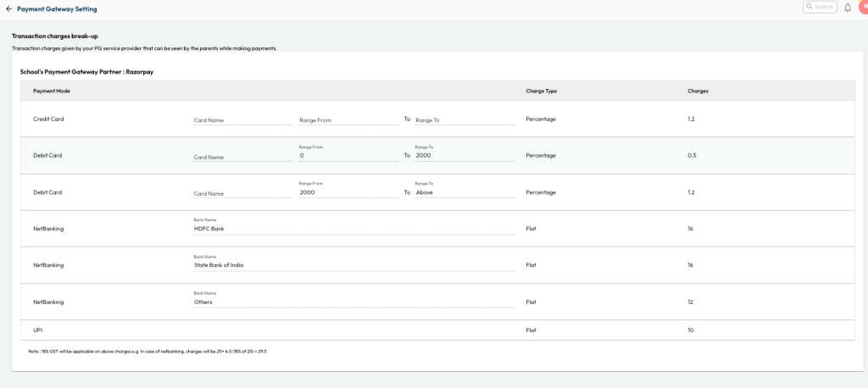Focus the Credit Card Range From field
The width and height of the screenshot is (868, 388).
pos(348,120)
